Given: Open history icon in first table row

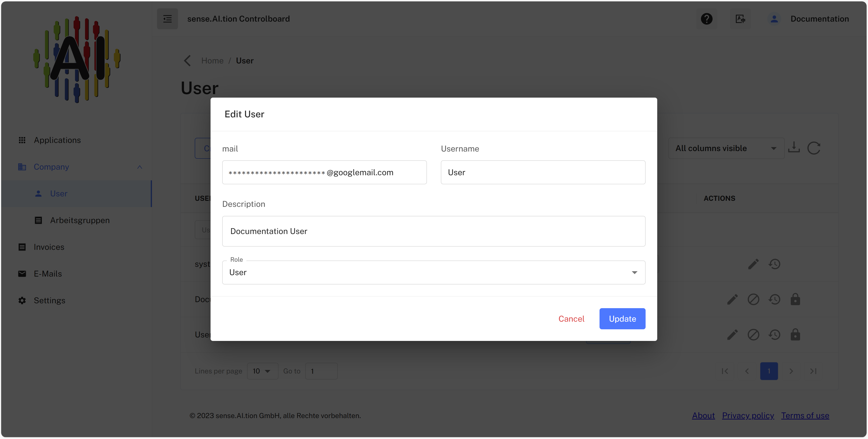Looking at the screenshot, I should (774, 264).
